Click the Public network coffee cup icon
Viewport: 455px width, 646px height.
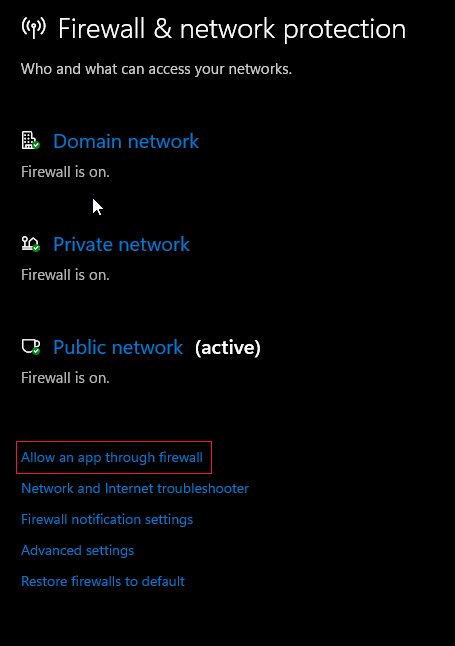pos(30,347)
